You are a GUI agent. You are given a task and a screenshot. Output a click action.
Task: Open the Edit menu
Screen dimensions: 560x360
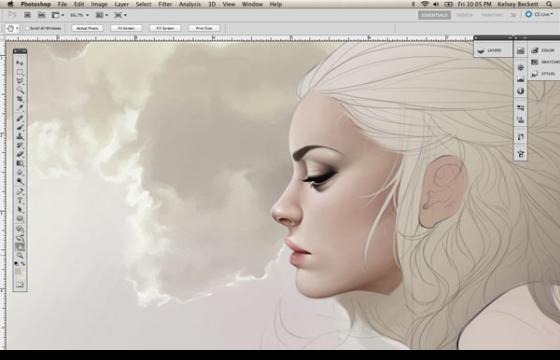[x=79, y=4]
